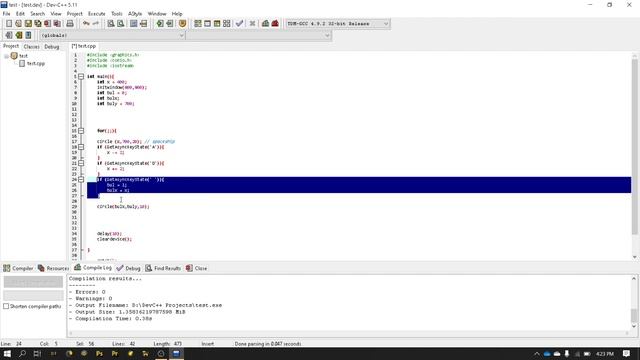Switch to the Compiler bottom tab
This screenshot has height=360, width=640.
tap(18, 268)
